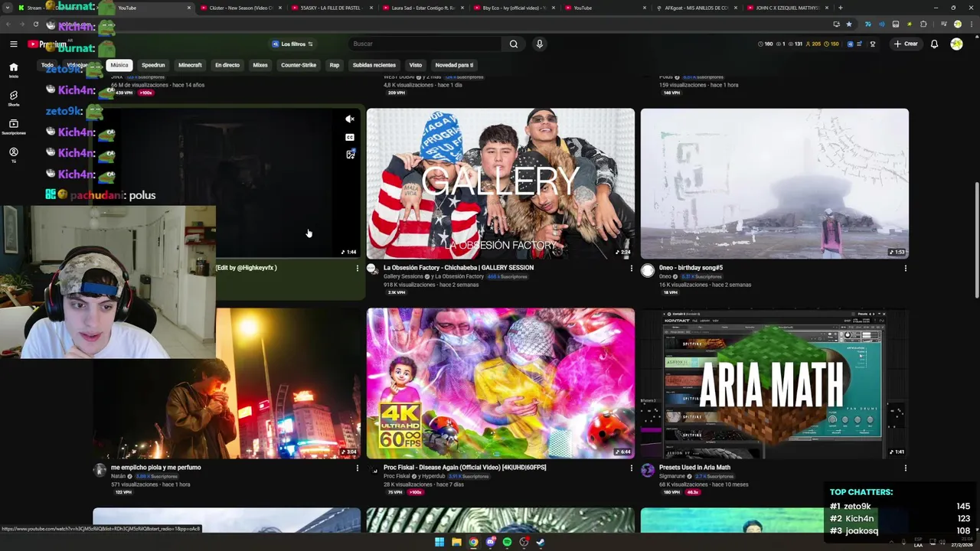The height and width of the screenshot is (551, 980).
Task: Open OBS from the taskbar
Action: [524, 542]
